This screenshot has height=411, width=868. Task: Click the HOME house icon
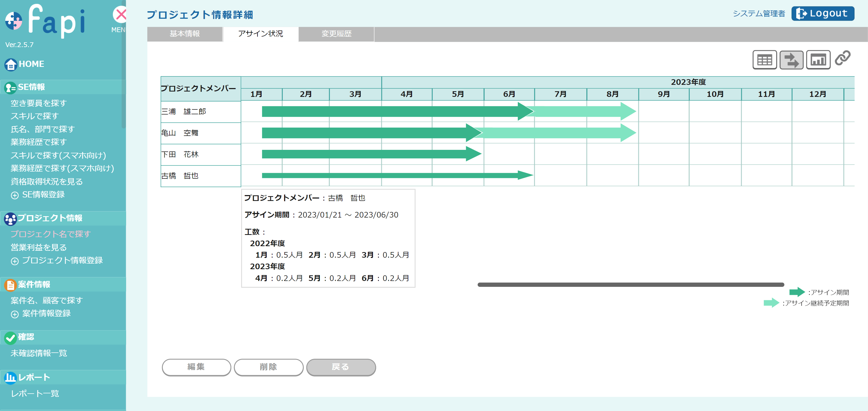pos(10,64)
